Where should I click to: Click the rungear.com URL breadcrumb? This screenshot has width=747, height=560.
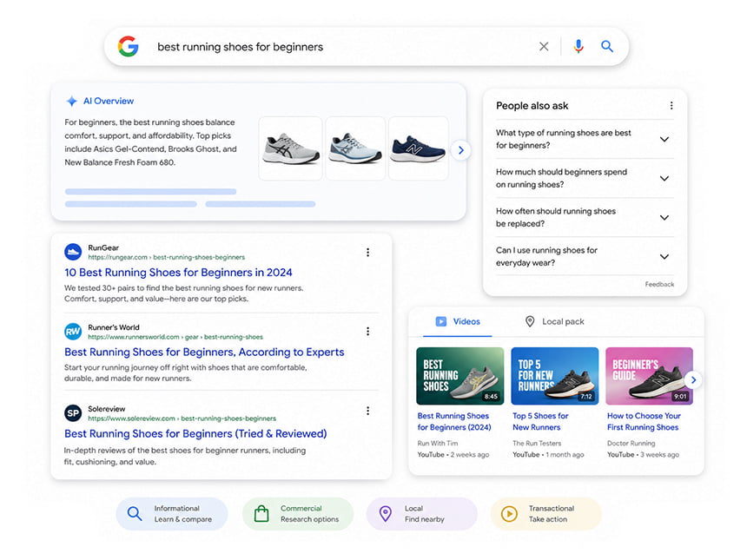tap(166, 257)
